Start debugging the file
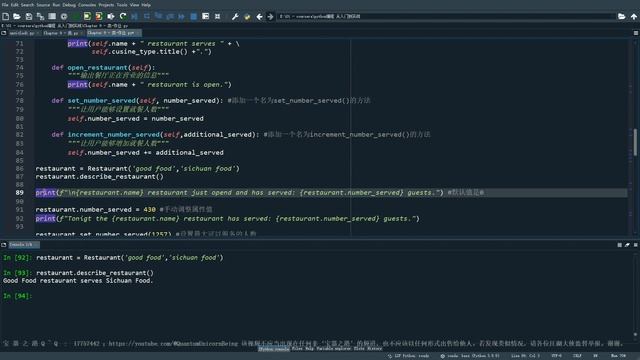640x360 pixels. 134,16
